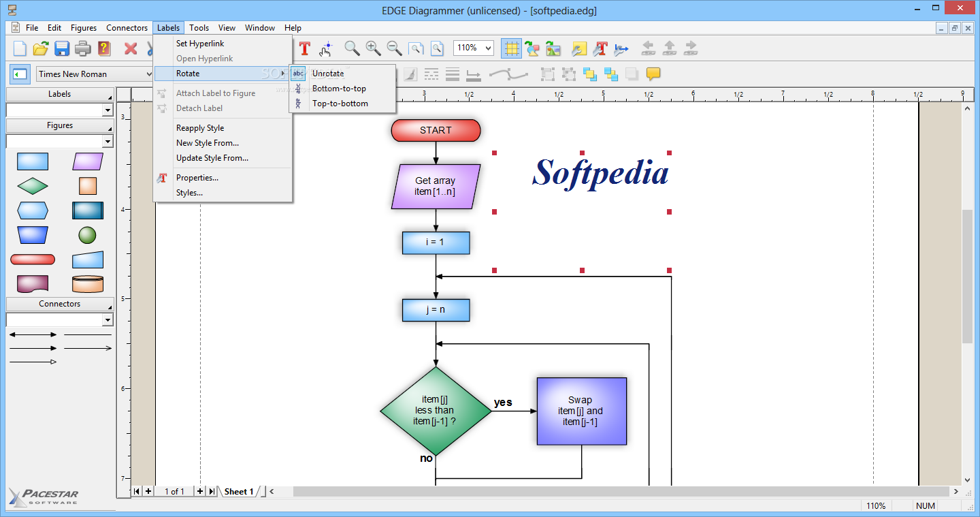
Task: Choose Reapply Style
Action: pyautogui.click(x=223, y=128)
